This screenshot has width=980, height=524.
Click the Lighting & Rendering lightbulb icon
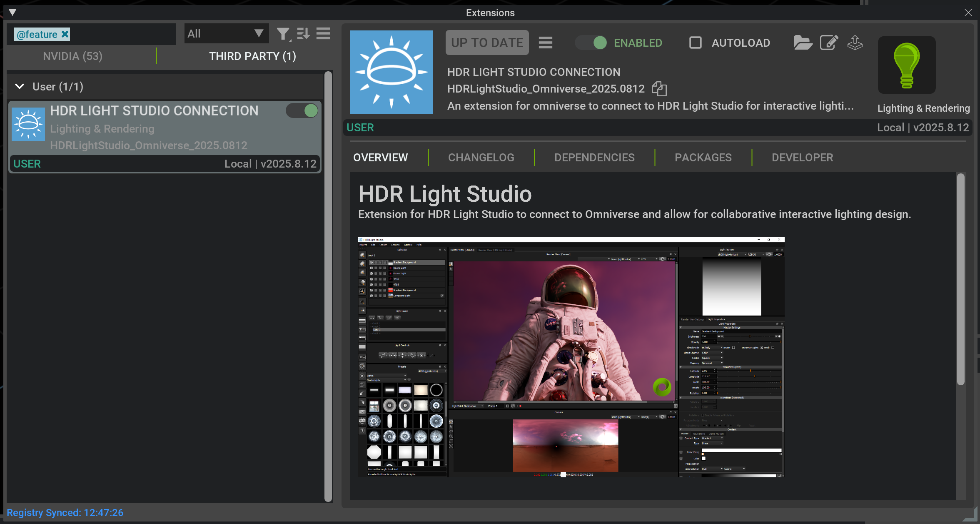click(907, 65)
